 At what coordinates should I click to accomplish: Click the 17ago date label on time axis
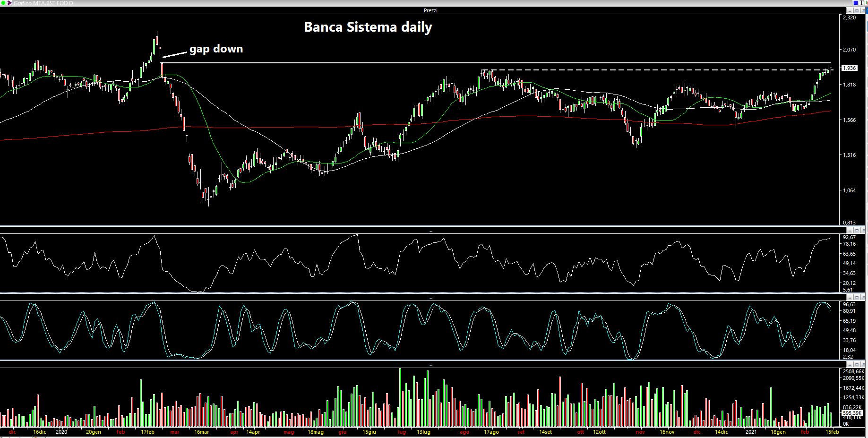click(491, 432)
